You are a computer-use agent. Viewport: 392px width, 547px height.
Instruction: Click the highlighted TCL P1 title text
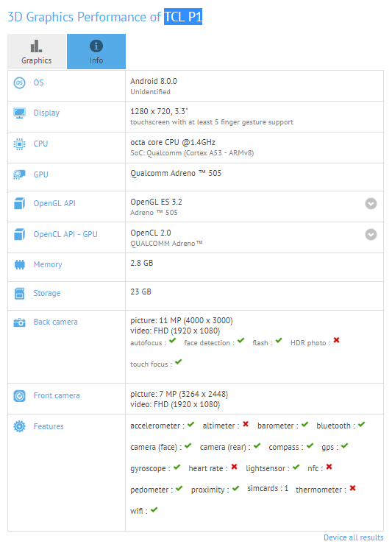[183, 17]
